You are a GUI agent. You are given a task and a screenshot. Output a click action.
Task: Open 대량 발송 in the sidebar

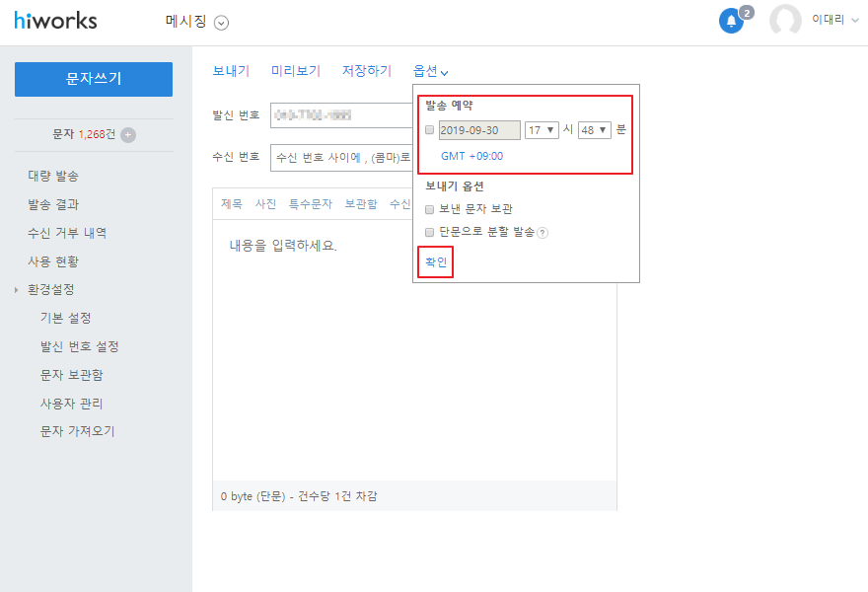click(53, 176)
